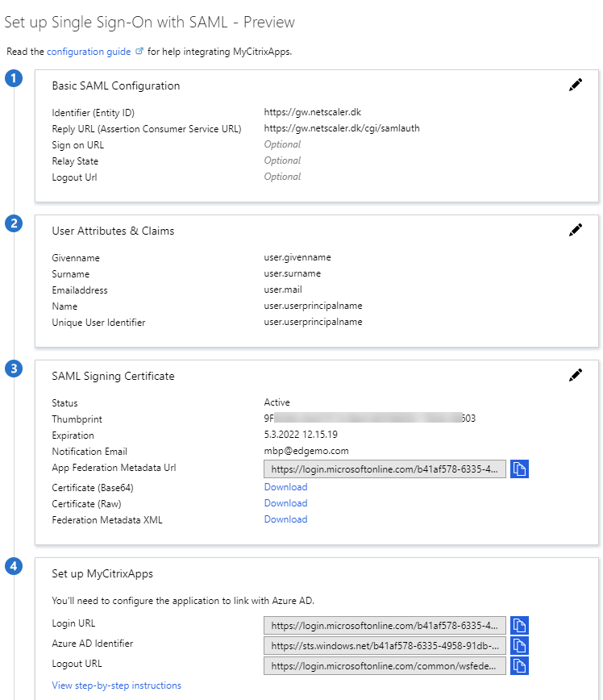This screenshot has width=603, height=700.
Task: Click the user.givenname claim value
Action: click(297, 257)
